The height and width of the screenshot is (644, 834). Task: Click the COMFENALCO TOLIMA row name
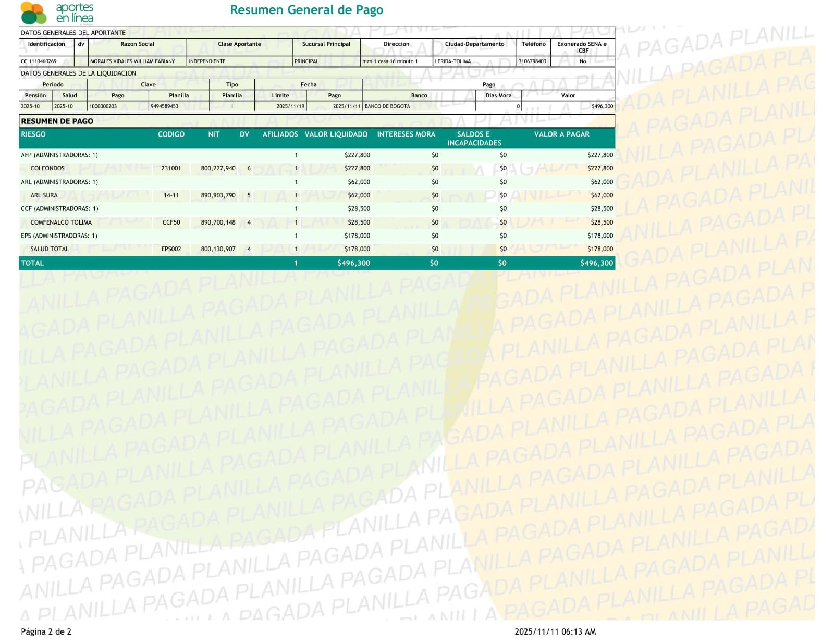click(61, 222)
